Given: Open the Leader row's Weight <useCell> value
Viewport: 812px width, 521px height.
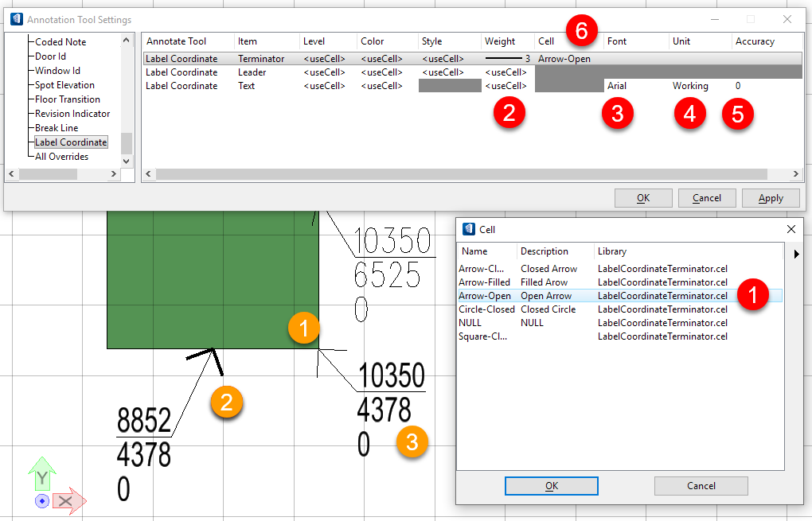Looking at the screenshot, I should point(506,72).
